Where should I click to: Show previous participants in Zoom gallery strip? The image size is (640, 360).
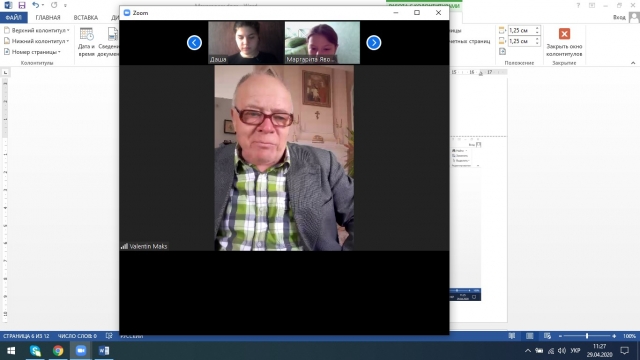point(194,42)
